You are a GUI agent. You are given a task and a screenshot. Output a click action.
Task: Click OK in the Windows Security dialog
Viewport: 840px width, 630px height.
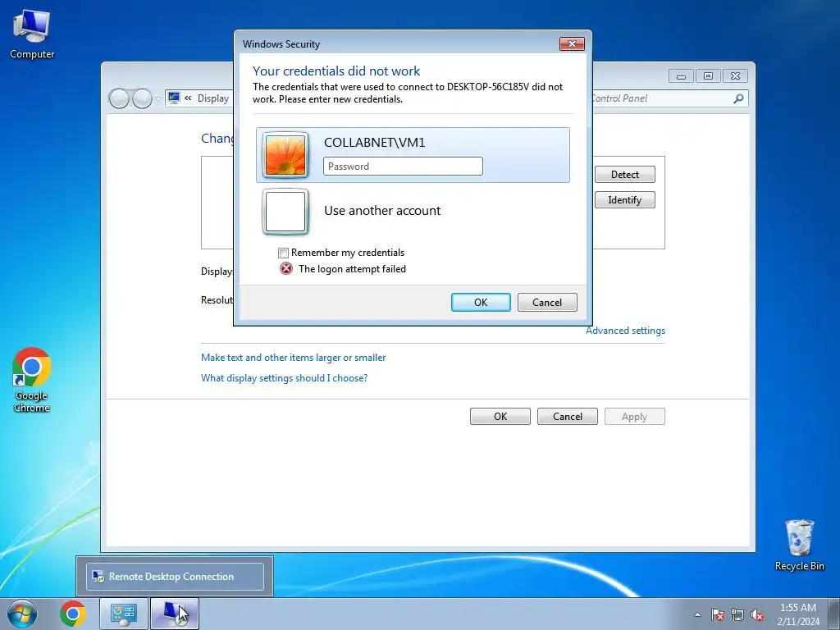(481, 302)
